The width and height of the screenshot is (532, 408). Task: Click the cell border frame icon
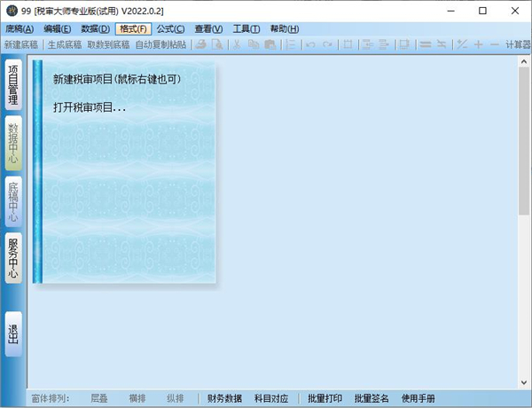pyautogui.click(x=348, y=44)
